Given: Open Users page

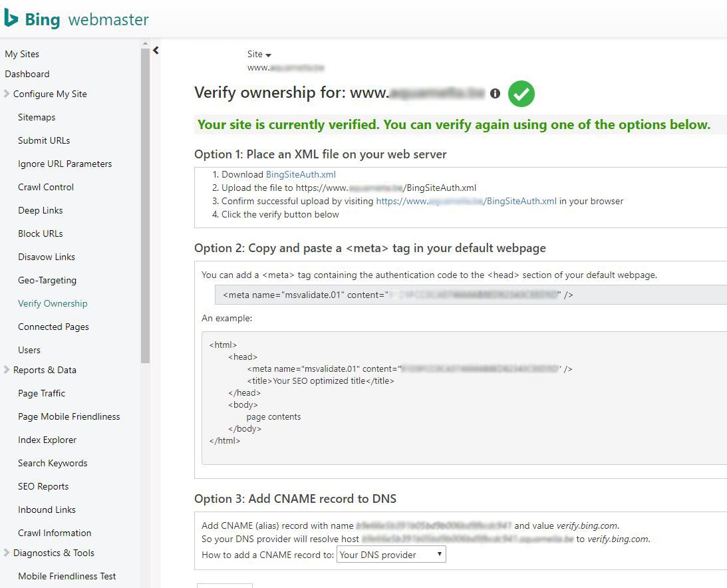Looking at the screenshot, I should coord(29,350).
